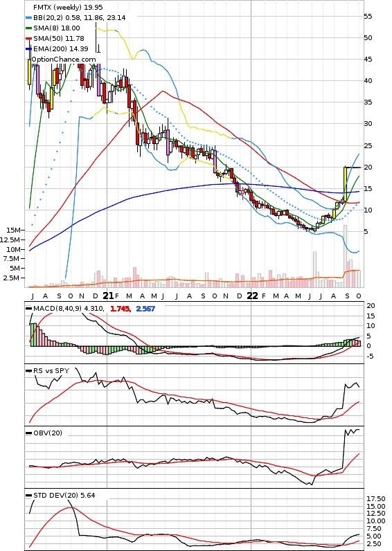392x551 pixels.
Task: Click the blue EMA(200) legend color marker
Action: [29, 49]
